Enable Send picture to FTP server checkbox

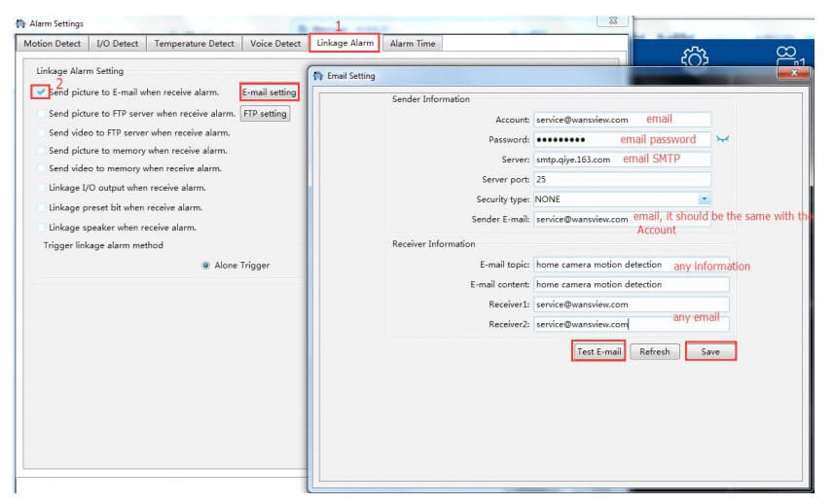pos(40,114)
